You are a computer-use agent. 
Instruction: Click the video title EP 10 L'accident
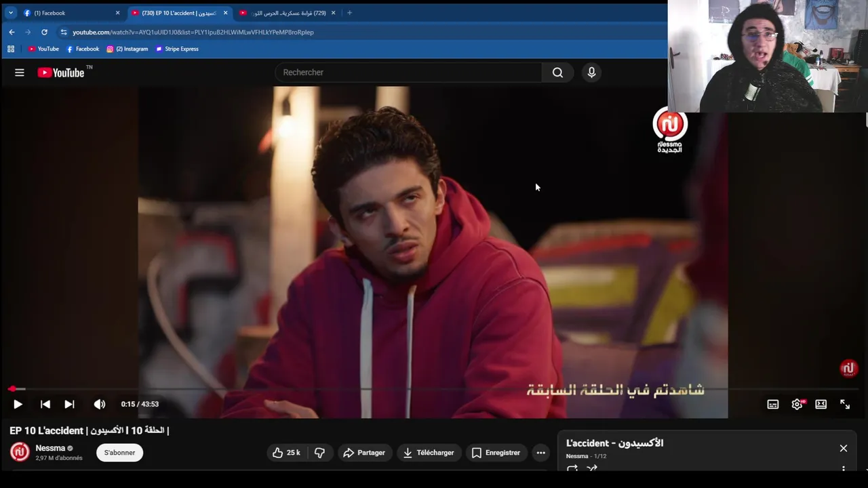coord(89,430)
